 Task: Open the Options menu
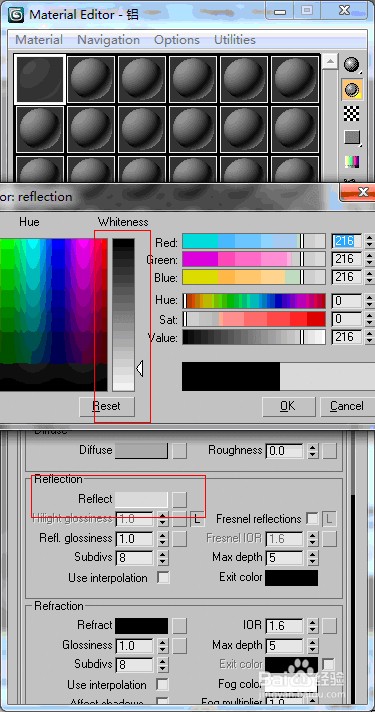point(177,40)
